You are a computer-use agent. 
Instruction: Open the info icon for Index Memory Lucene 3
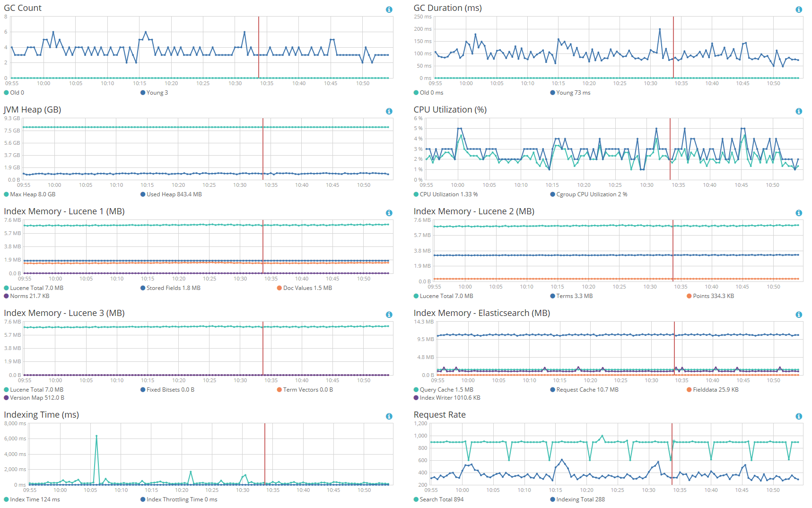coord(389,315)
